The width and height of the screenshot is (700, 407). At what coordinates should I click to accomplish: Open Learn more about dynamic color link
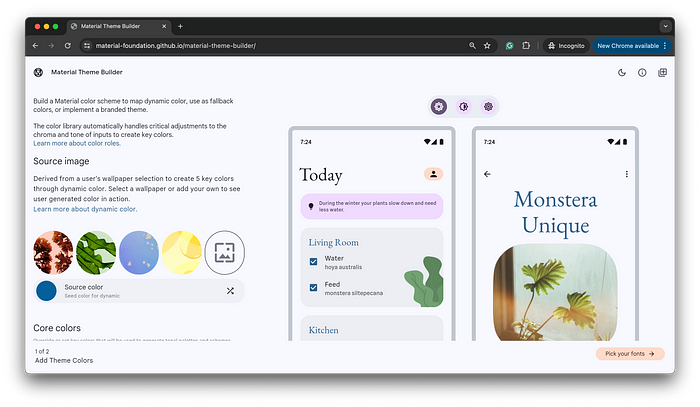click(x=85, y=209)
